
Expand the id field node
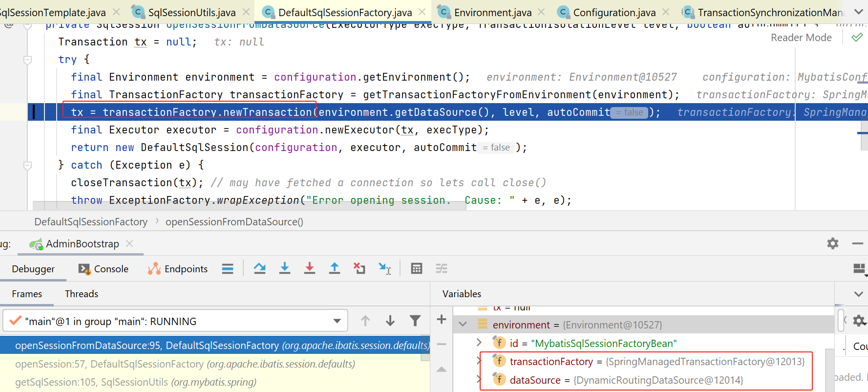(x=479, y=343)
